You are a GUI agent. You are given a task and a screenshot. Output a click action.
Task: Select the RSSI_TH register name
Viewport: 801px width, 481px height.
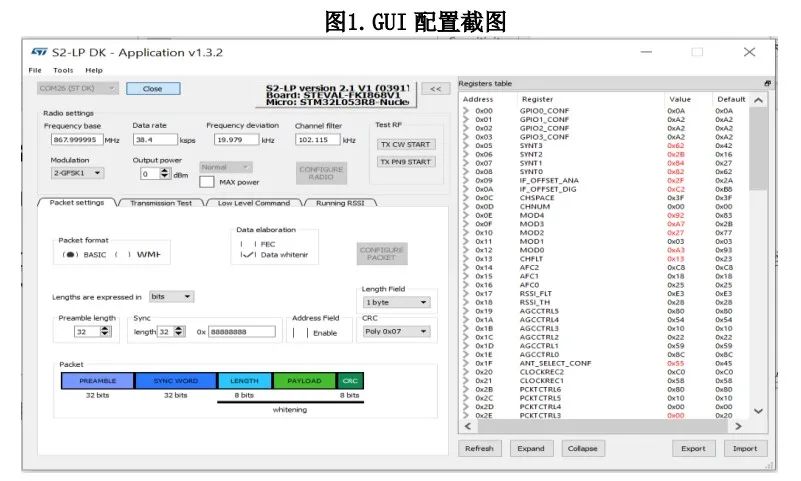coord(535,302)
